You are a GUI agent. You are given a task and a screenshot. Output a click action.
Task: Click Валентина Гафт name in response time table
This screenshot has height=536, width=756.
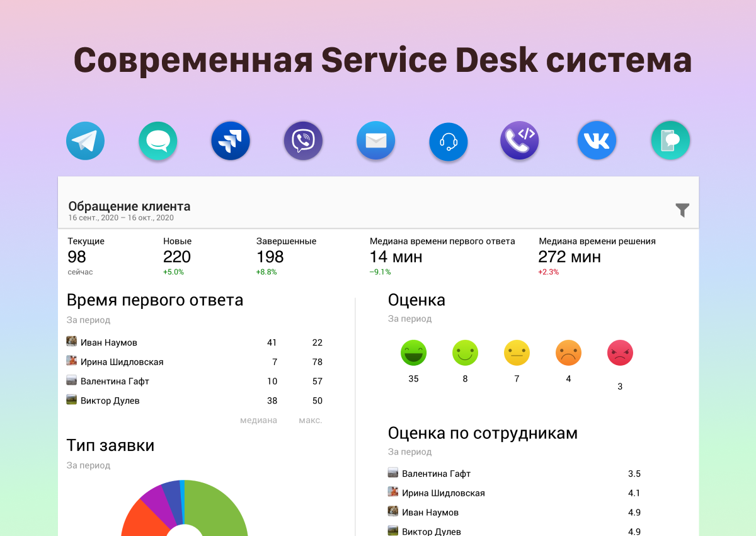(x=115, y=382)
